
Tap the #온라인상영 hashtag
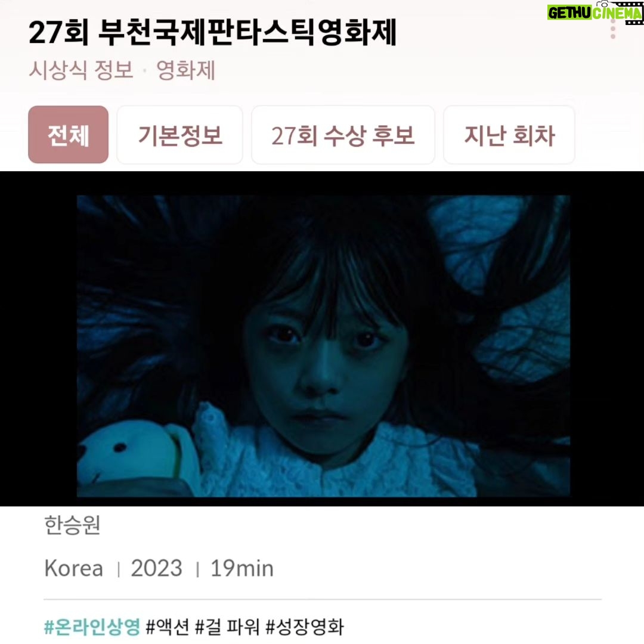pyautogui.click(x=92, y=627)
